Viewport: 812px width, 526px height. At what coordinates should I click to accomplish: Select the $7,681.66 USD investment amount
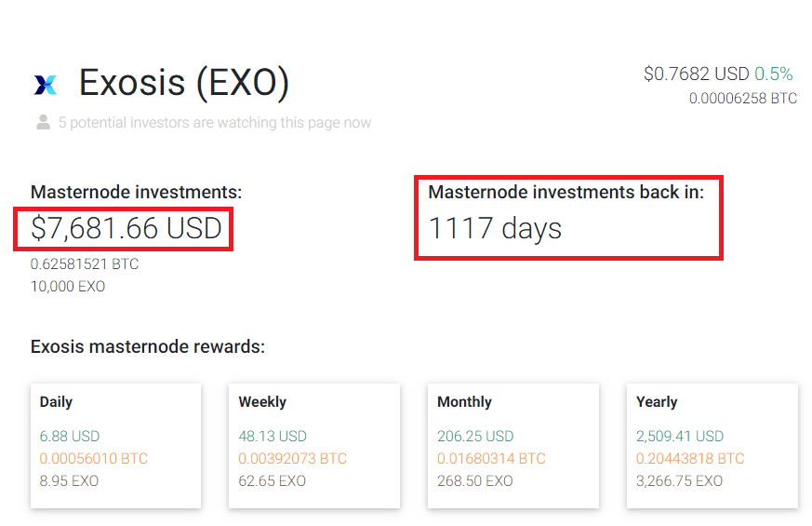pyautogui.click(x=126, y=228)
